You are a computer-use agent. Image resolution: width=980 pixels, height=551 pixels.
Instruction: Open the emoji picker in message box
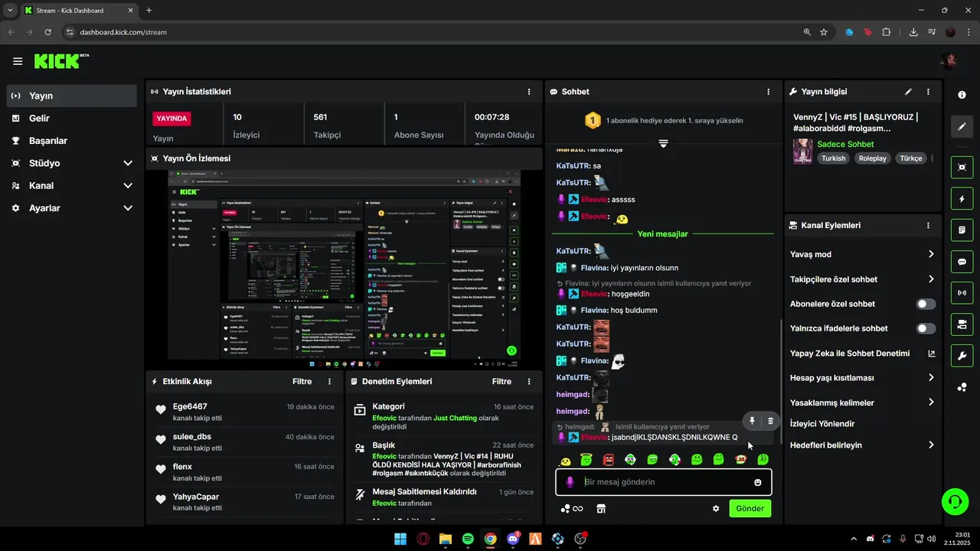(x=758, y=482)
